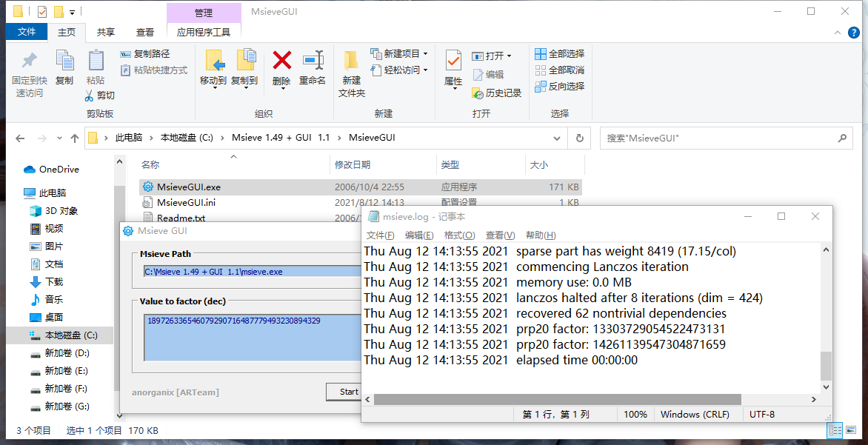Click the search MsieveGUI input box

726,138
